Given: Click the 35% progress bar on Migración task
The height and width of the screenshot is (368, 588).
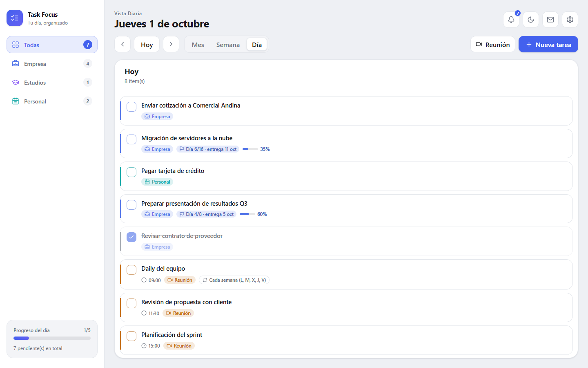Looking at the screenshot, I should [250, 149].
